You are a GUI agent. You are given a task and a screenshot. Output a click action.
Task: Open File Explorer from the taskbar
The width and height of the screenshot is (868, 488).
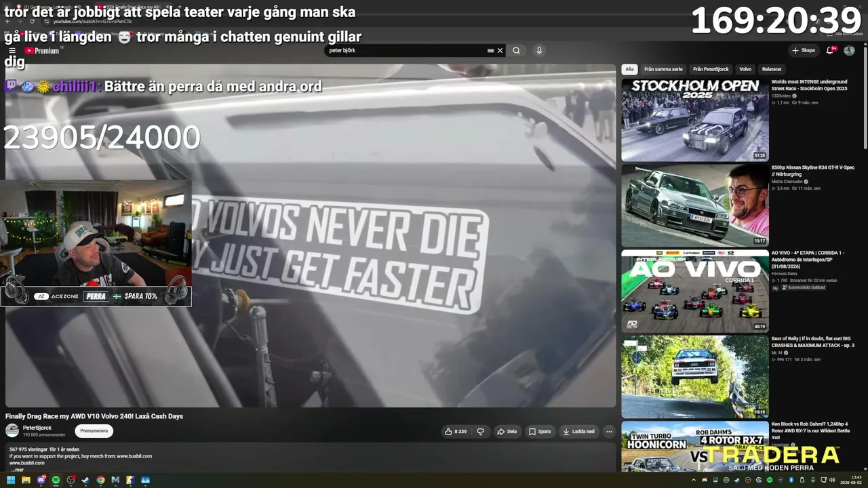pos(26,480)
